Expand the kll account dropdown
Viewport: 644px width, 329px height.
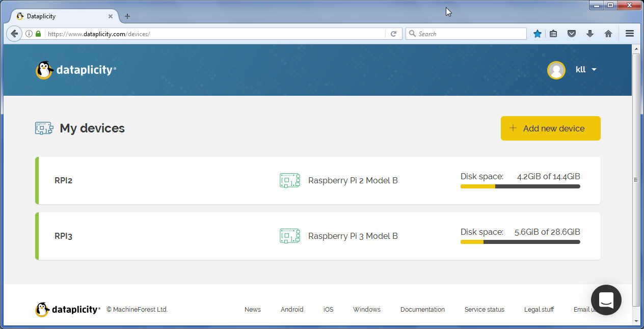586,70
